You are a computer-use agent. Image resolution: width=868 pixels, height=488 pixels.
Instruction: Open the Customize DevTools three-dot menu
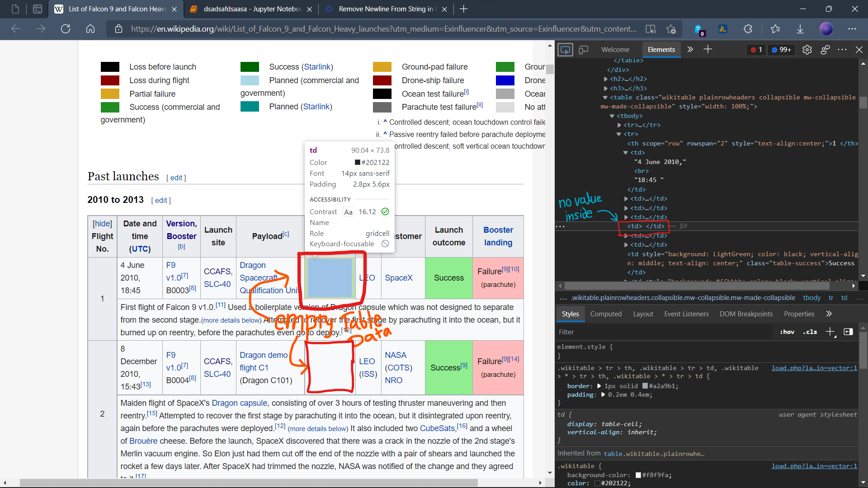tap(842, 50)
